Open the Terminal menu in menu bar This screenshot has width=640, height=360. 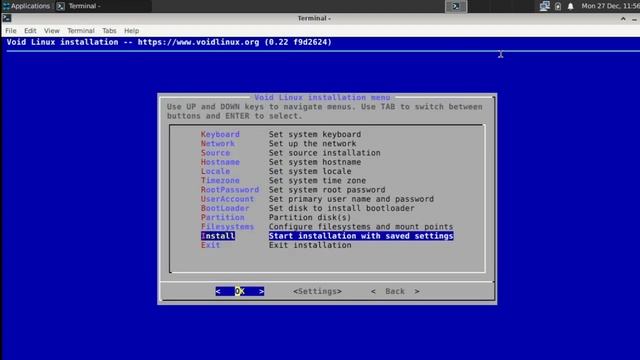(x=81, y=31)
